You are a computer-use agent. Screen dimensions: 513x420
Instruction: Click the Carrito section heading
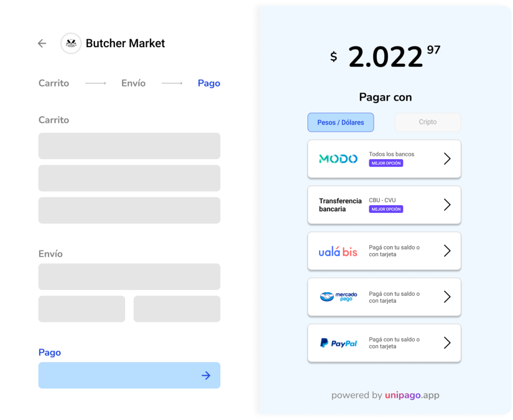[54, 120]
